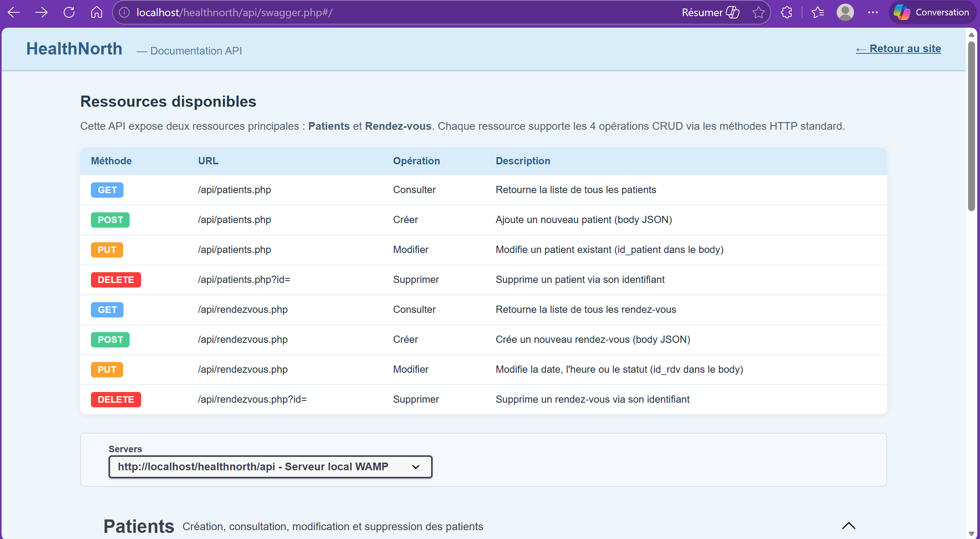
Task: Expand the WAMP server selector arrow
Action: [416, 467]
